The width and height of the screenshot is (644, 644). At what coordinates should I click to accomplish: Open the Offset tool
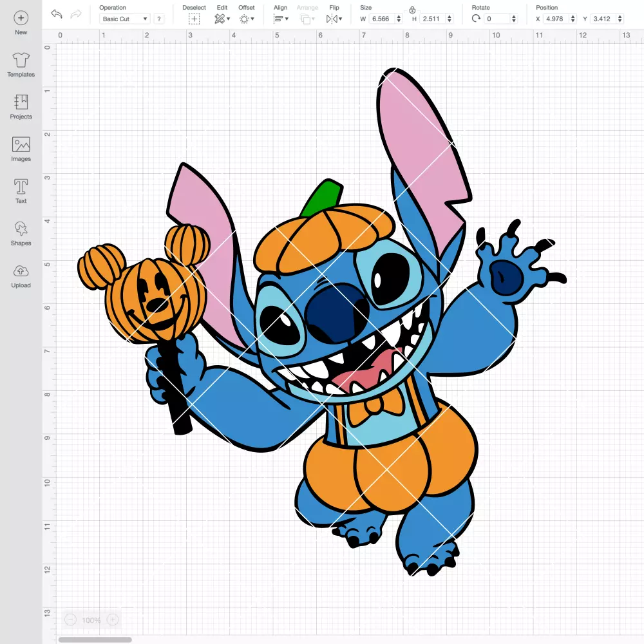coord(247,19)
